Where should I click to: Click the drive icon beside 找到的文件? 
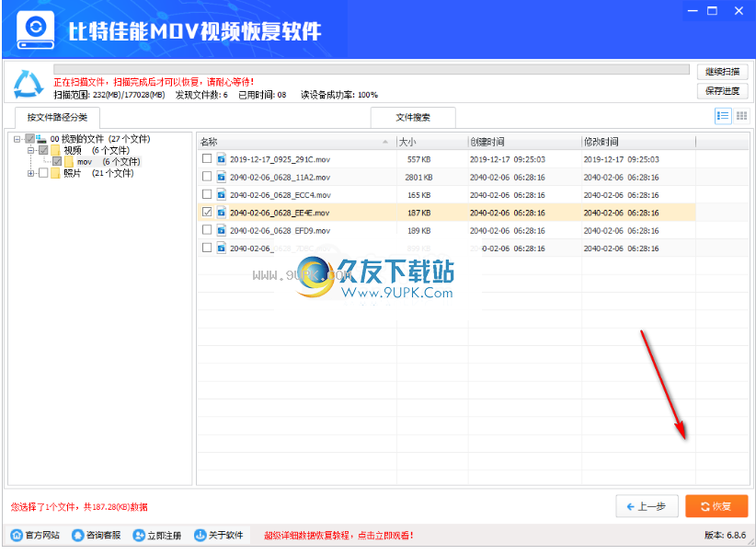tap(41, 139)
